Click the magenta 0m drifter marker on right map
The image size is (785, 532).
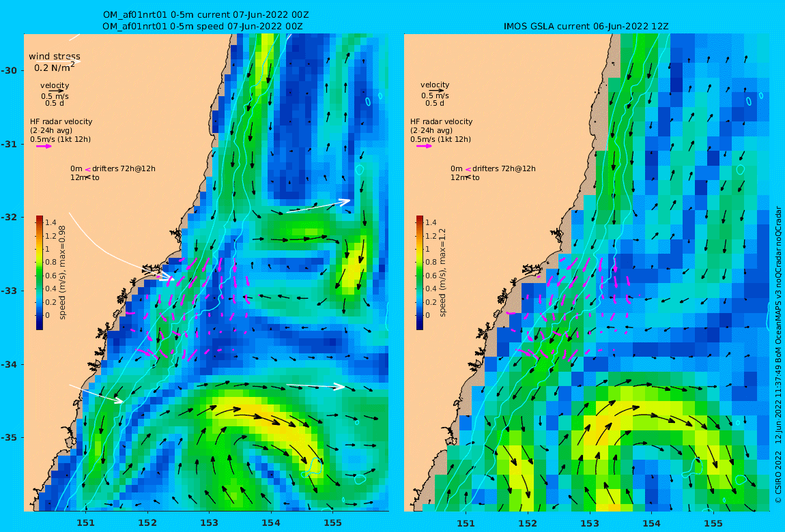click(468, 170)
